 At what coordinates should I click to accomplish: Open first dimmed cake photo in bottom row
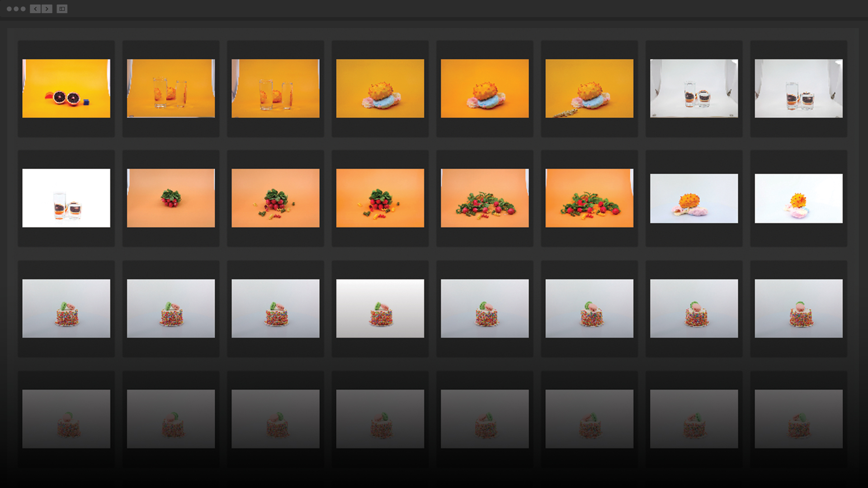[66, 419]
